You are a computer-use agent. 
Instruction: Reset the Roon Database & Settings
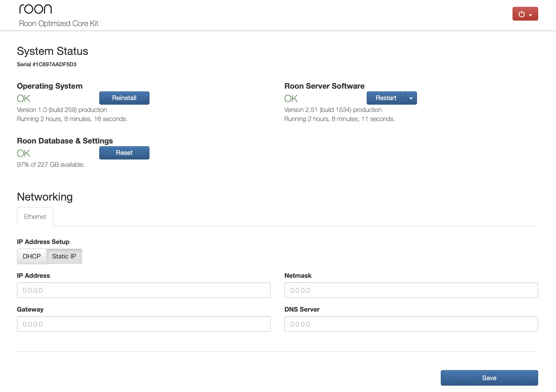pos(124,153)
